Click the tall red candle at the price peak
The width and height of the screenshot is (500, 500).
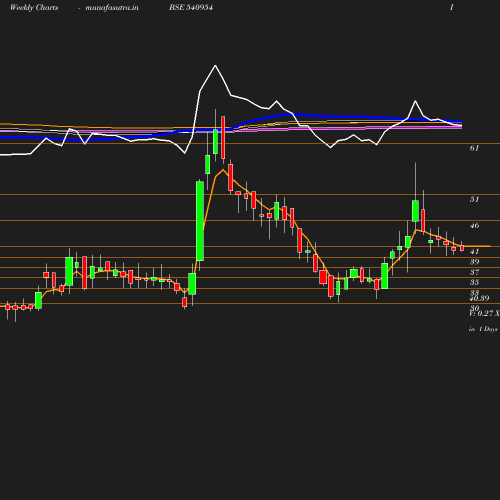(223, 137)
